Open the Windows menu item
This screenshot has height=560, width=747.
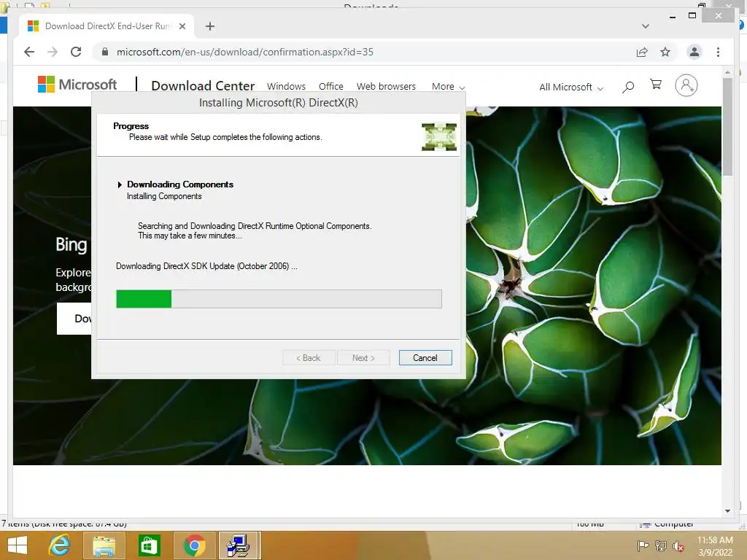point(286,86)
